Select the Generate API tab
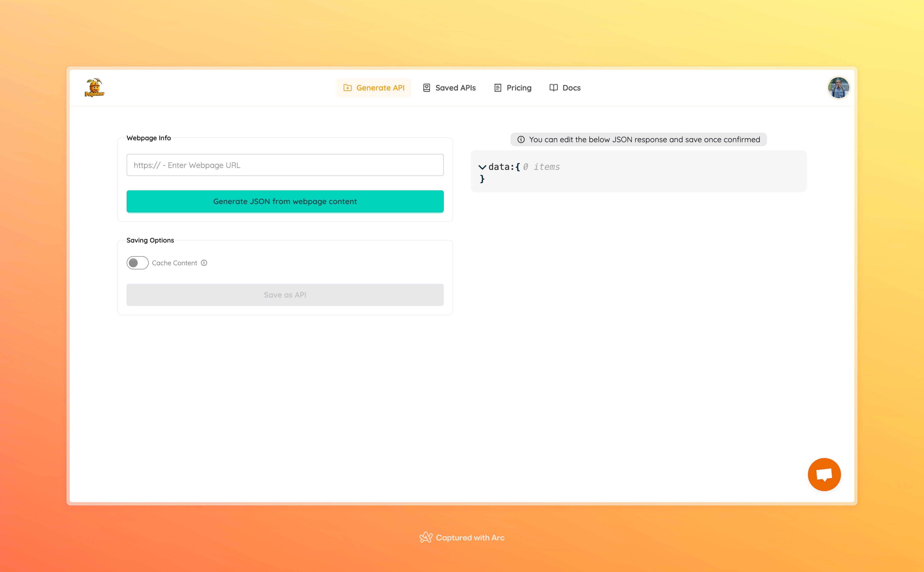 380,88
